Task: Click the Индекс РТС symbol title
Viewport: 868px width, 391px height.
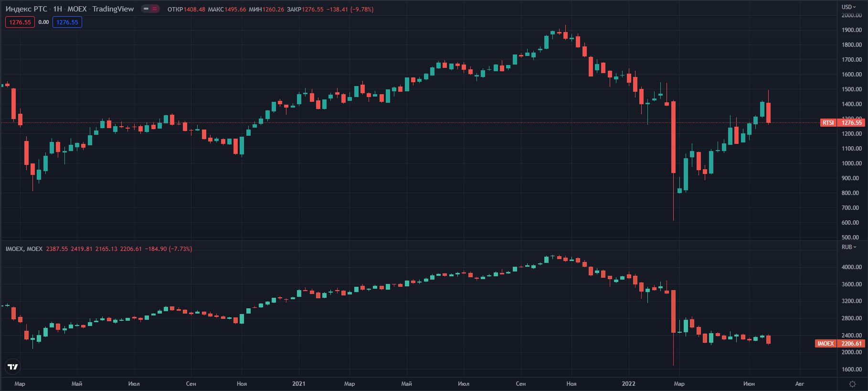Action: pos(26,9)
